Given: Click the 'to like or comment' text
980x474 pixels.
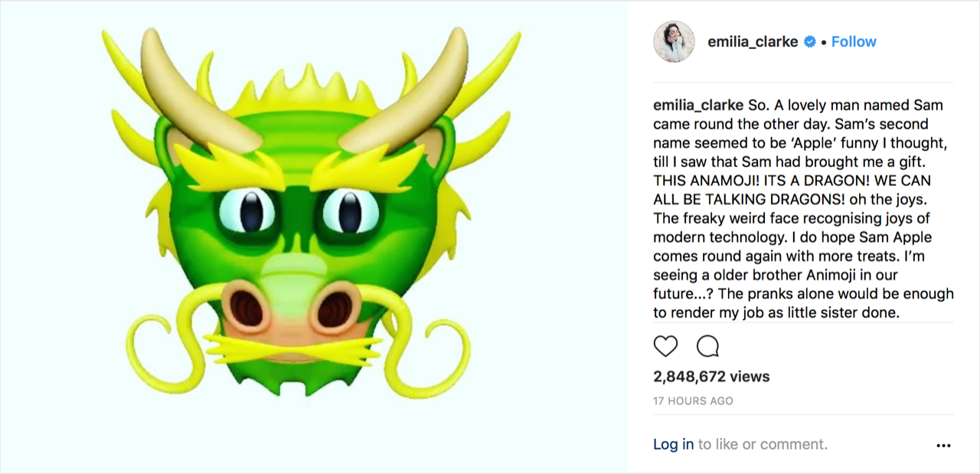Looking at the screenshot, I should 763,444.
